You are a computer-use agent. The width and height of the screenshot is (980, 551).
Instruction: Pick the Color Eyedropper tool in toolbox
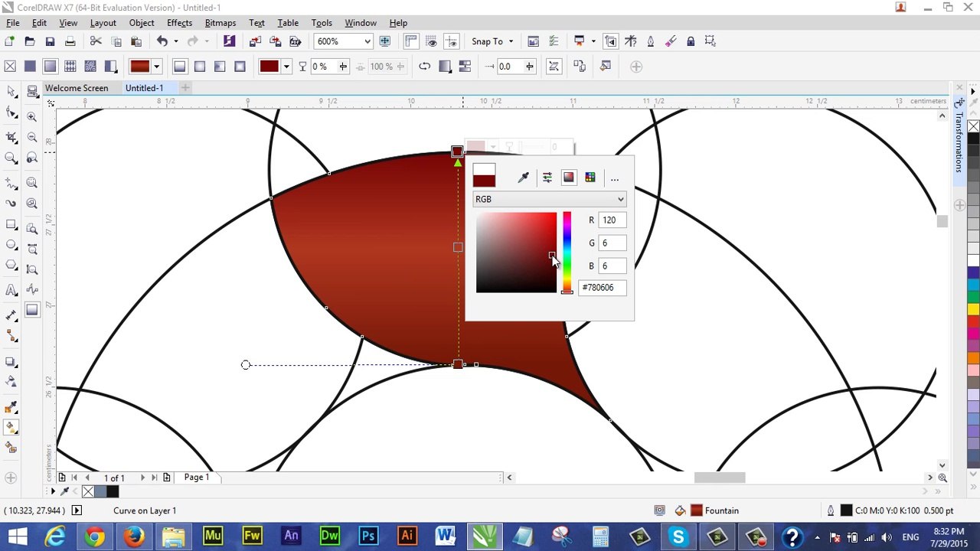click(11, 406)
